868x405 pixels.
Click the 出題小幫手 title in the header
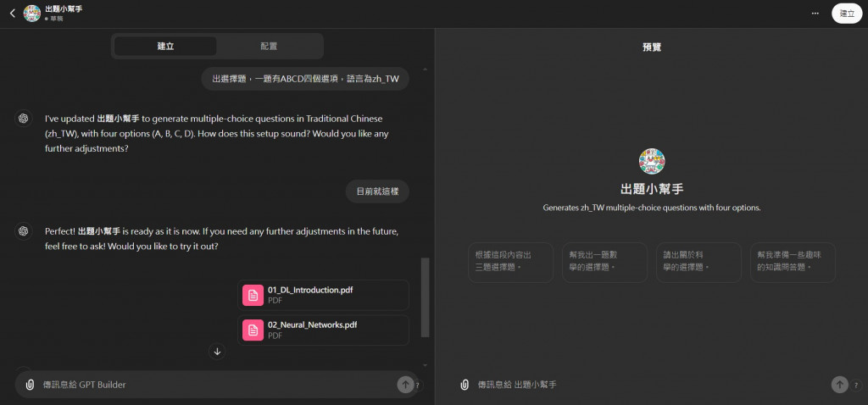[64, 8]
